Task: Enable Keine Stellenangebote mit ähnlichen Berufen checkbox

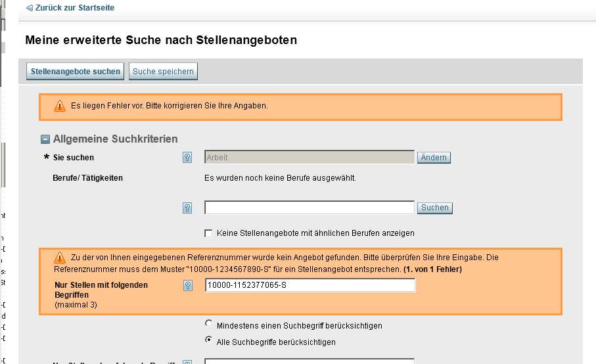Action: (209, 233)
